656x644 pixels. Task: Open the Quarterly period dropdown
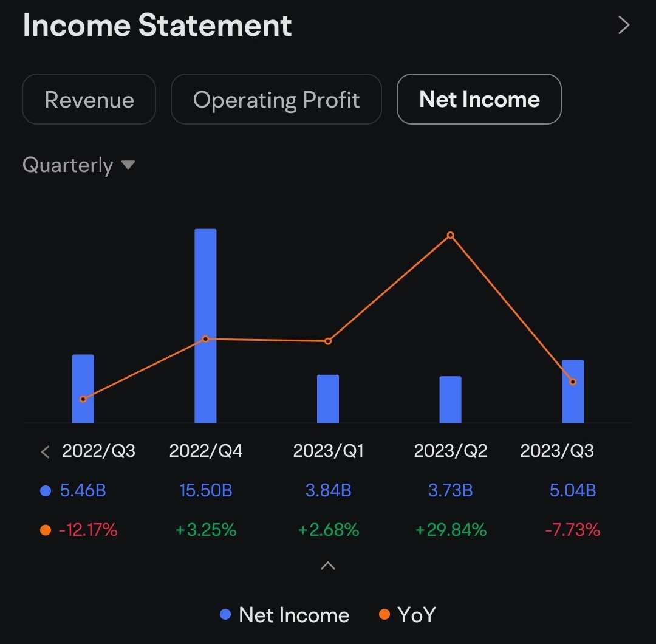pos(79,165)
